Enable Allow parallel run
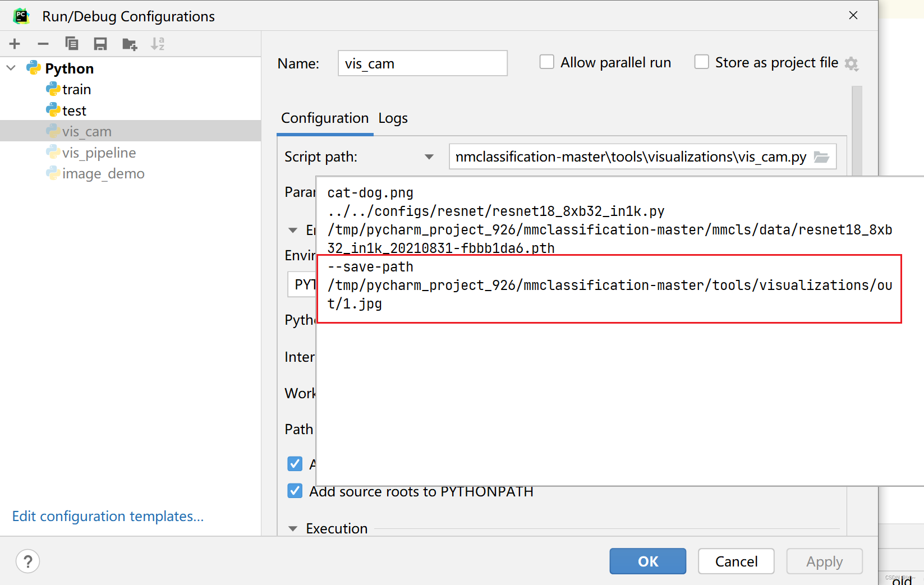 coord(546,62)
